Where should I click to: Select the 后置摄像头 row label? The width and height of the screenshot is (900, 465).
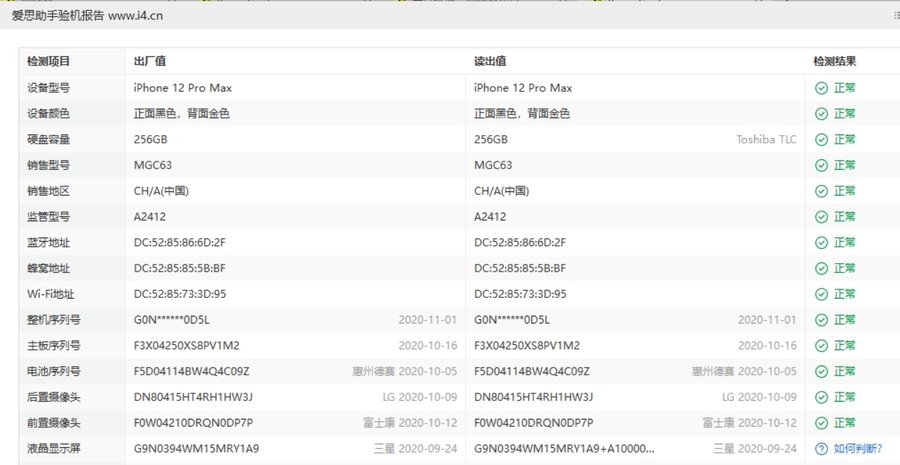pyautogui.click(x=53, y=397)
